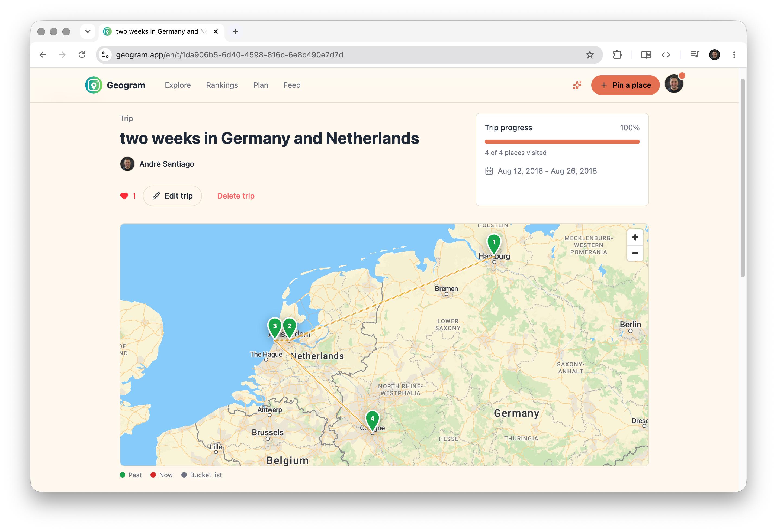Open Chrome profile avatar in toolbar
This screenshot has height=532, width=777.
point(714,55)
